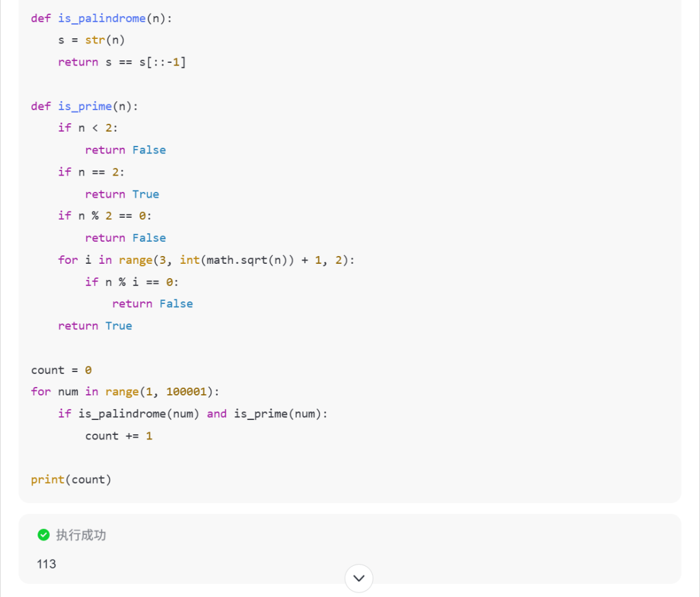Click the final 'return True' line of is_prime
This screenshot has width=700, height=597.
pyautogui.click(x=95, y=326)
